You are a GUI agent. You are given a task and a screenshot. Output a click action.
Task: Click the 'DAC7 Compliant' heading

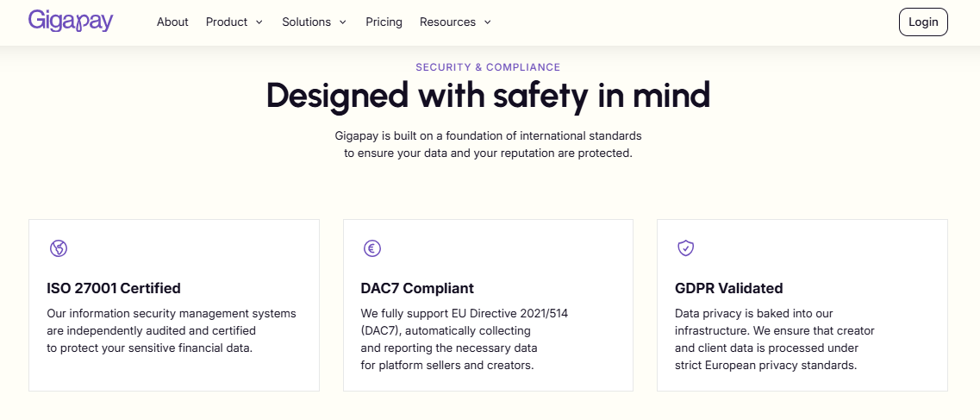(x=417, y=288)
